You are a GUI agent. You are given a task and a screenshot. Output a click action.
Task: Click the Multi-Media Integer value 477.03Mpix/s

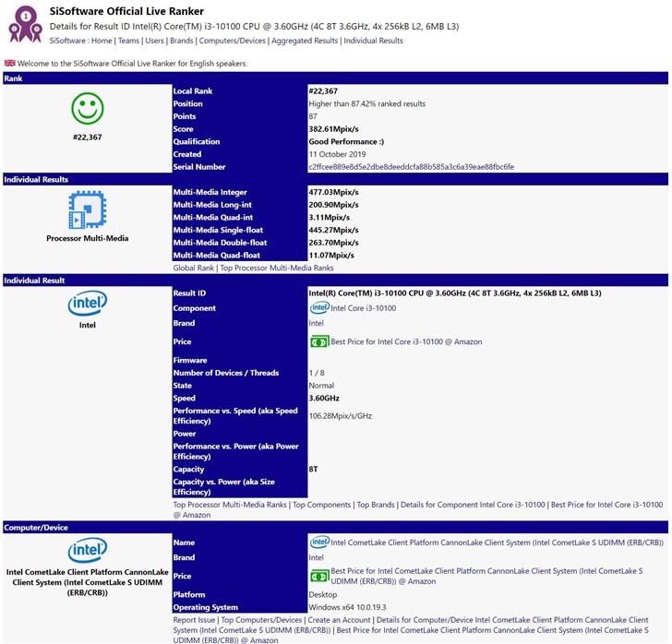click(334, 192)
